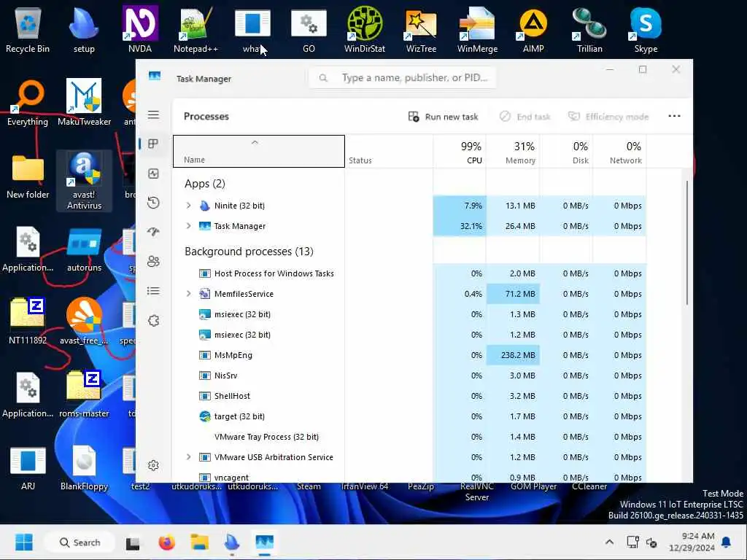Select the target (32 bit) process
747x560 pixels.
409,416
